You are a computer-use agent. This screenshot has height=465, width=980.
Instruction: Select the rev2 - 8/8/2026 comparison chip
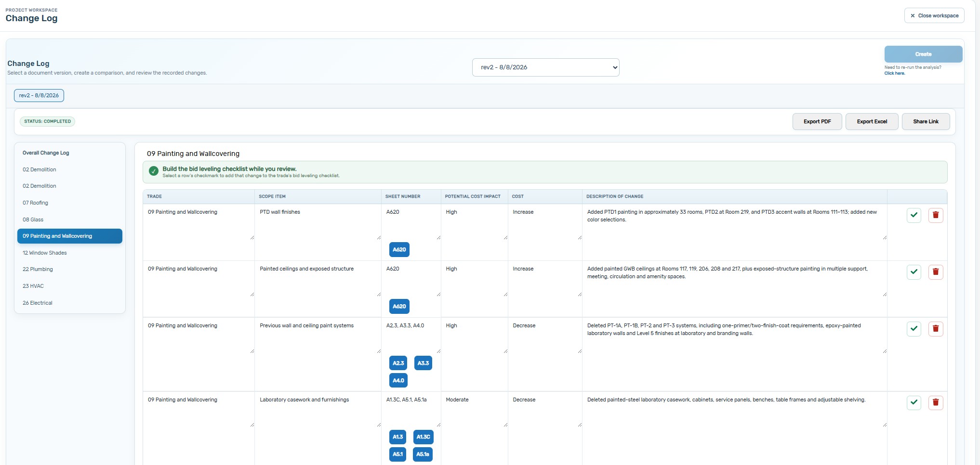tap(39, 95)
